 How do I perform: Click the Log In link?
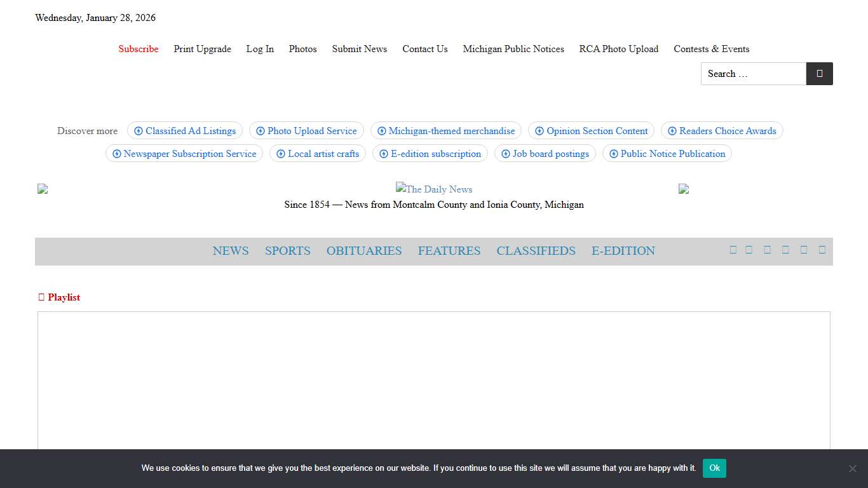(x=260, y=49)
